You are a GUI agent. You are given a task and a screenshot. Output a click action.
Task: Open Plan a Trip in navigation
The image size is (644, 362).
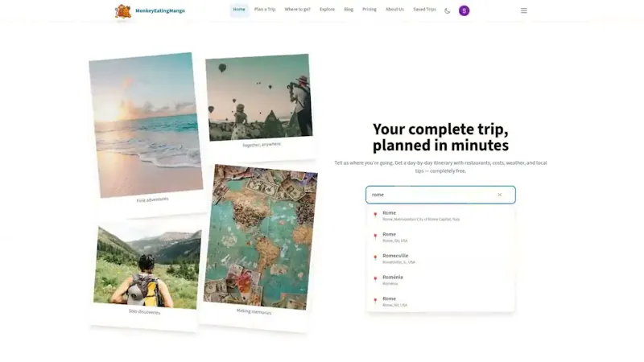265,10
